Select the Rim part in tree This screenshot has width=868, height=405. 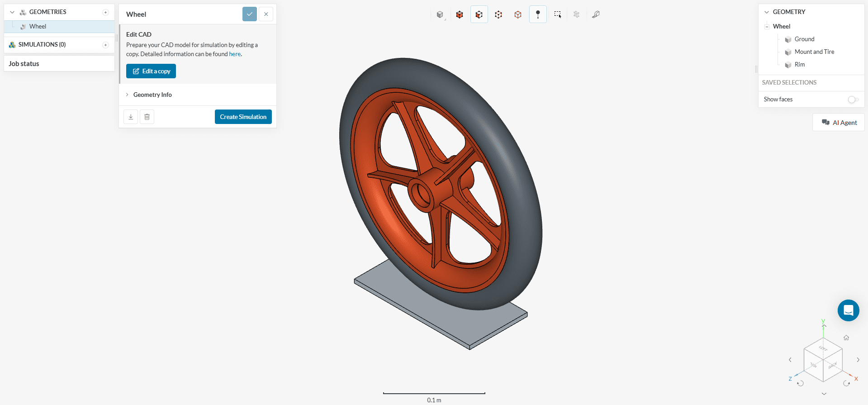[799, 65]
